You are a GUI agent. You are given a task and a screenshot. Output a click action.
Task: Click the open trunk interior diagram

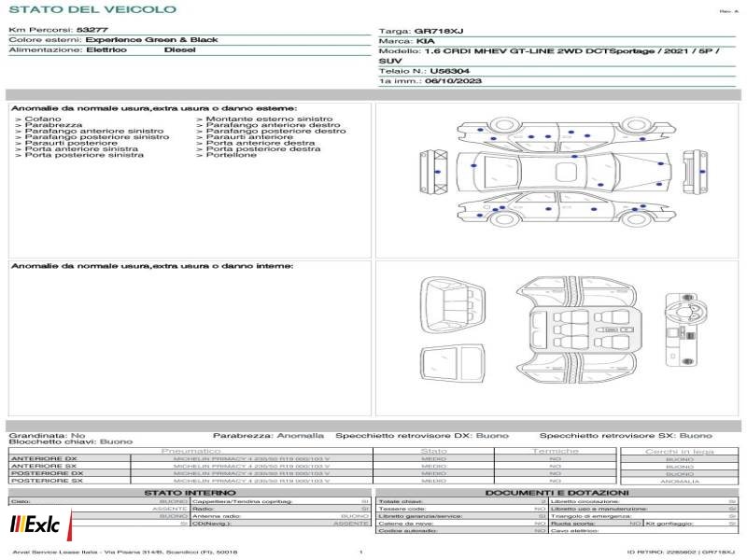(x=453, y=305)
